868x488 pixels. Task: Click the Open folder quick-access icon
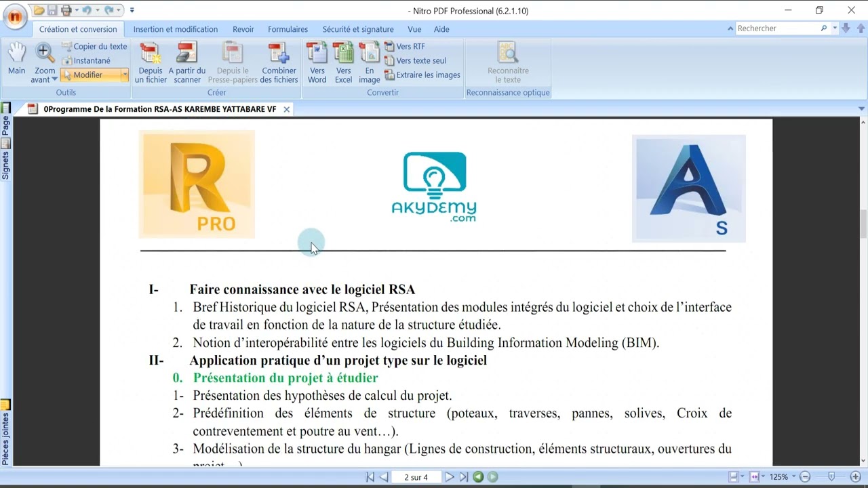(39, 10)
